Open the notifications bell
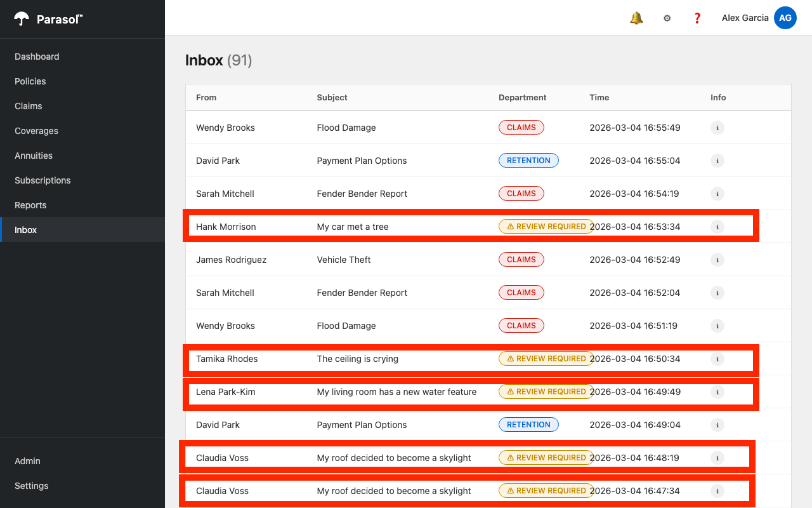Viewport: 812px width, 508px height. tap(636, 18)
